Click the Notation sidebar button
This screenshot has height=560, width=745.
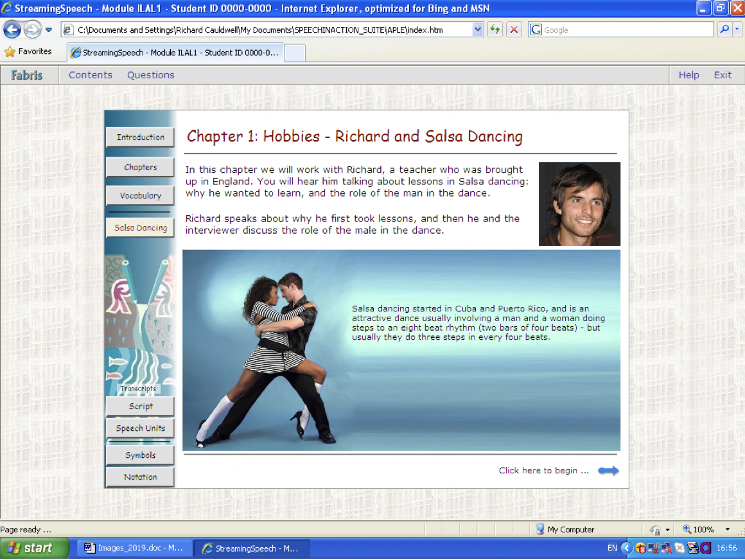140,477
